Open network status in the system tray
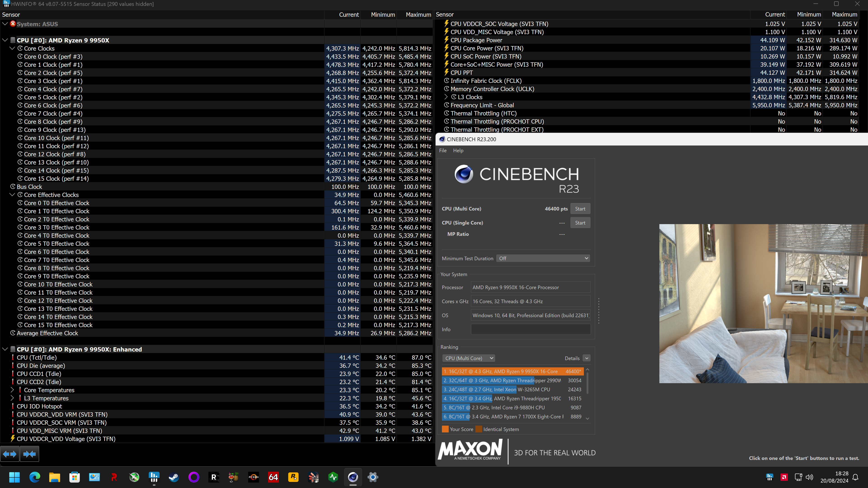This screenshot has width=868, height=488. click(798, 477)
